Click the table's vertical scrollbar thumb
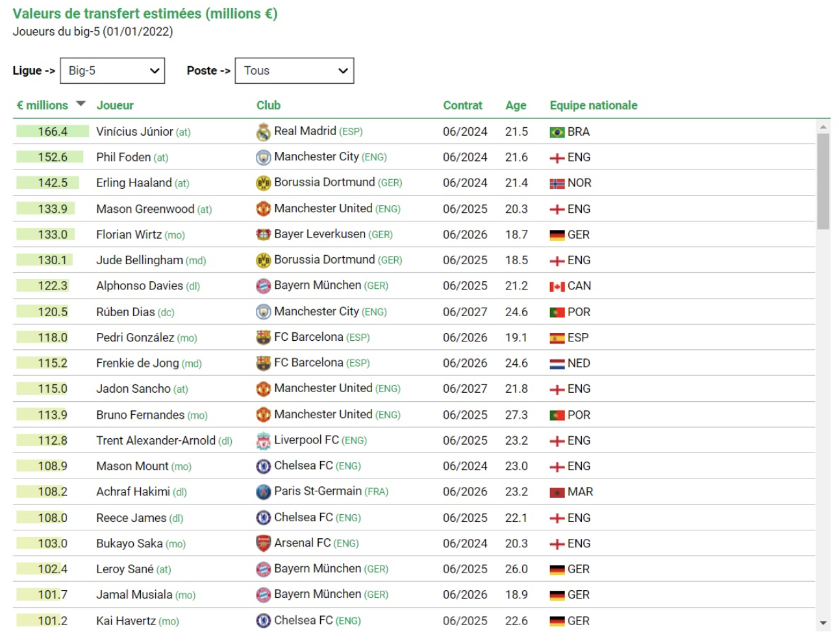Screen dimensions: 839x644 pyautogui.click(x=823, y=182)
